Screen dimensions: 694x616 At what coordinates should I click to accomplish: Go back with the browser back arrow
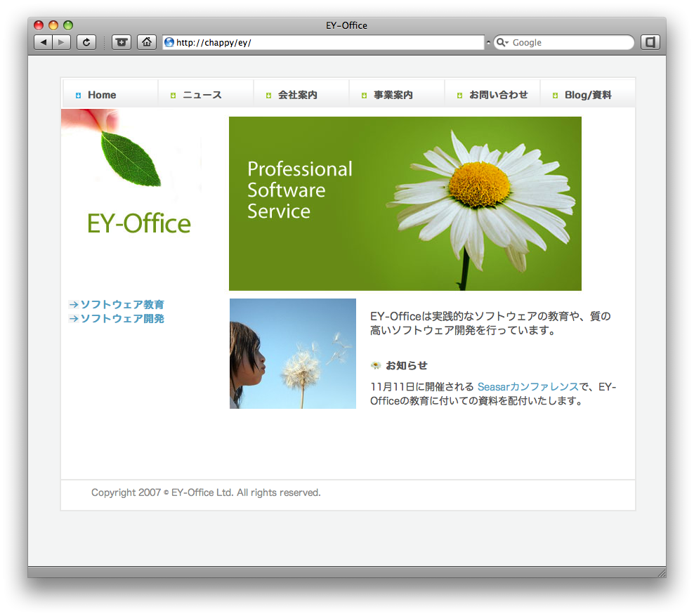pyautogui.click(x=44, y=42)
